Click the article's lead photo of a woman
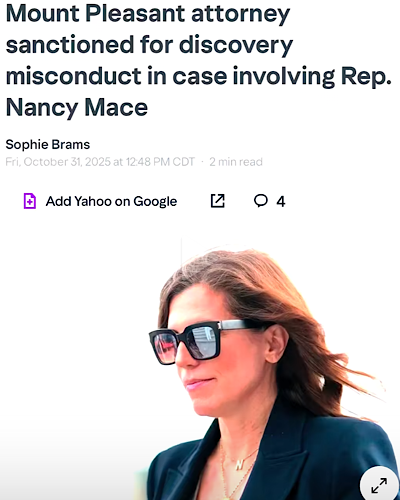The width and height of the screenshot is (400, 500). click(x=200, y=368)
